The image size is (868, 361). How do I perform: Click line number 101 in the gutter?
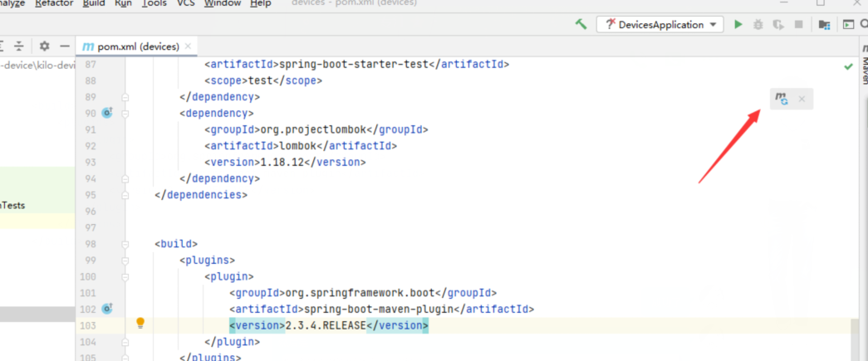86,292
